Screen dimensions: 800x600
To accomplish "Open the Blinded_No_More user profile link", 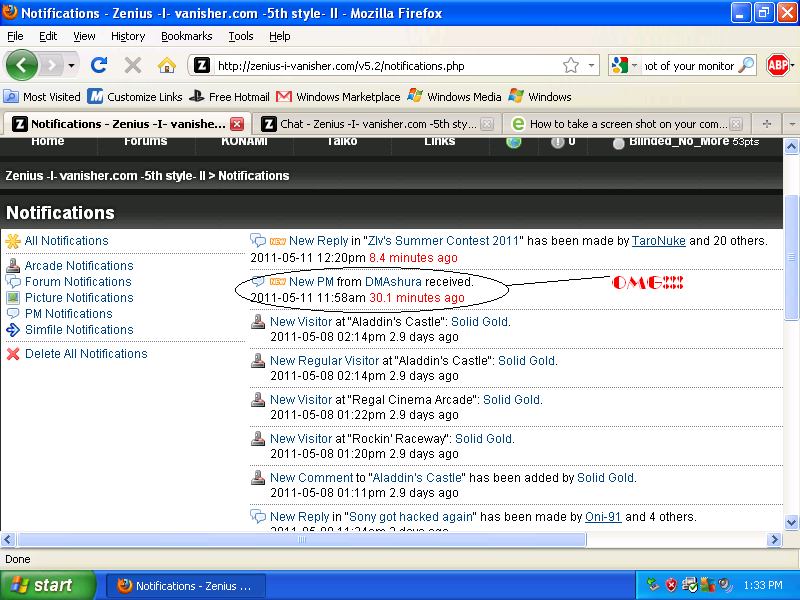I will click(678, 141).
